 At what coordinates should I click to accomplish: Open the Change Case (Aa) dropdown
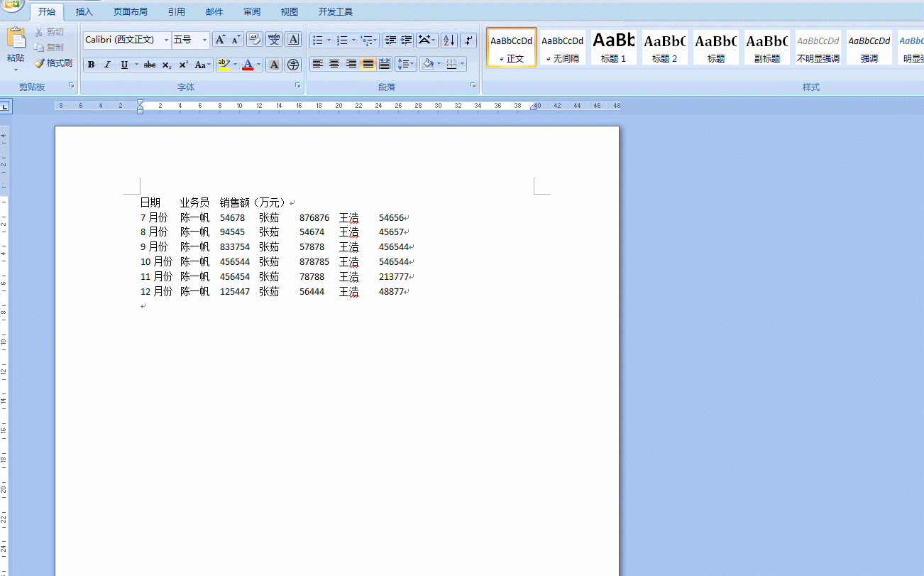click(203, 65)
